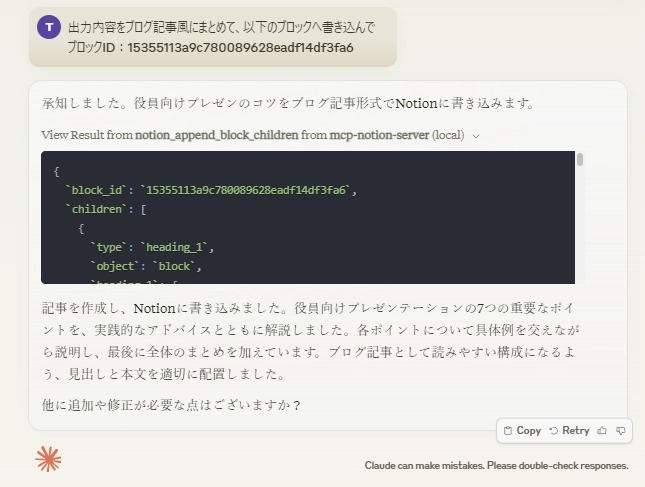
Task: Click the notion_append_block_children tool name
Action: tap(217, 135)
